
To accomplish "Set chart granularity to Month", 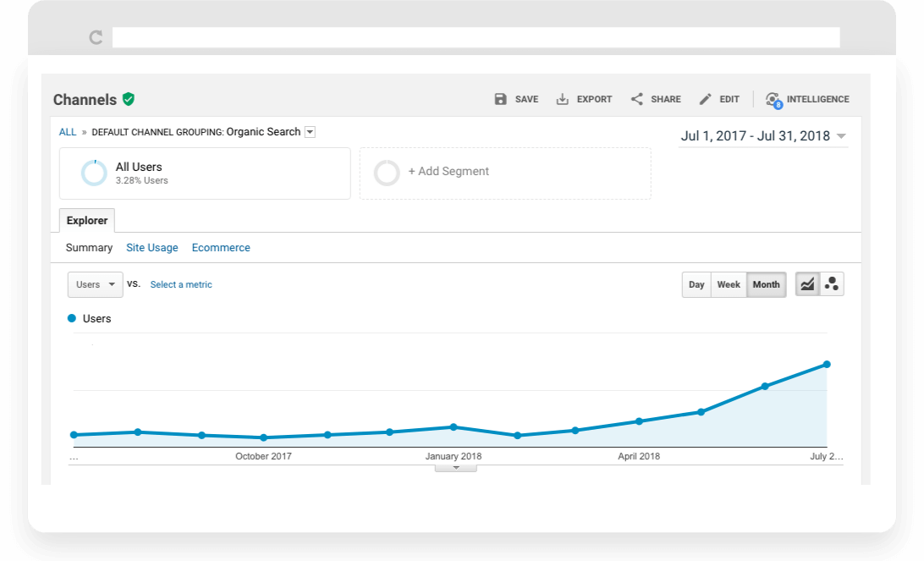I will [x=766, y=284].
